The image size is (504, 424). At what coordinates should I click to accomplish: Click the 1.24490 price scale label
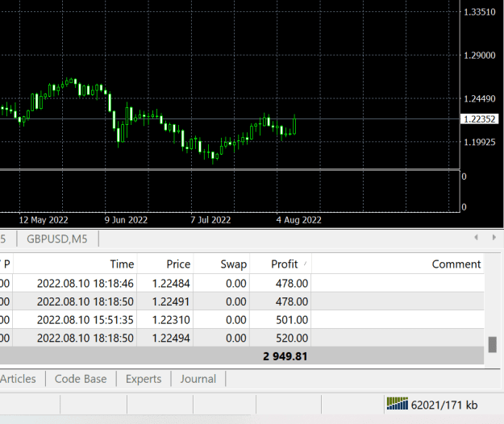480,98
